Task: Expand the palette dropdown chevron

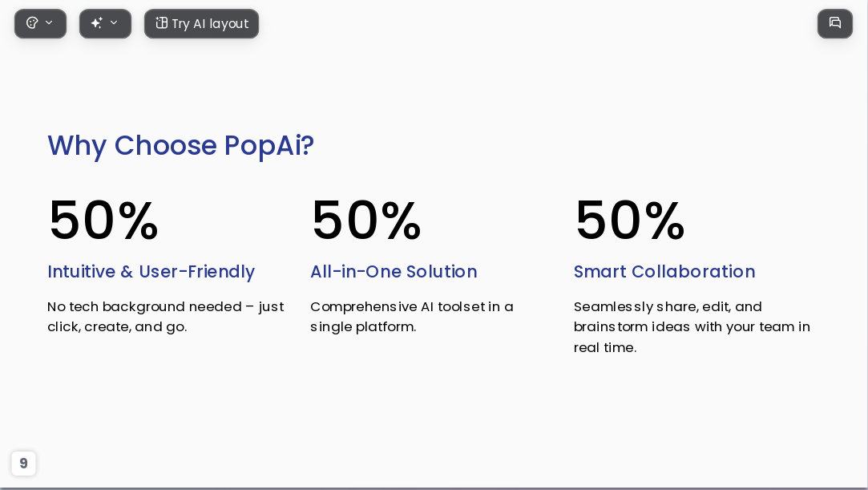Action: click(49, 22)
